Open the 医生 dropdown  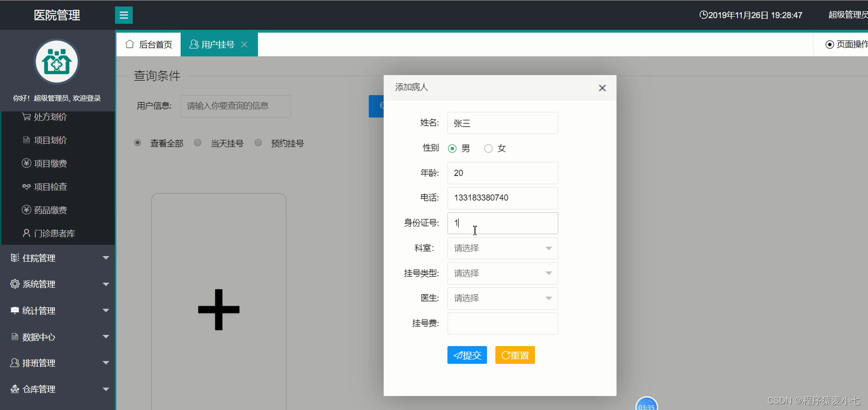pyautogui.click(x=503, y=298)
